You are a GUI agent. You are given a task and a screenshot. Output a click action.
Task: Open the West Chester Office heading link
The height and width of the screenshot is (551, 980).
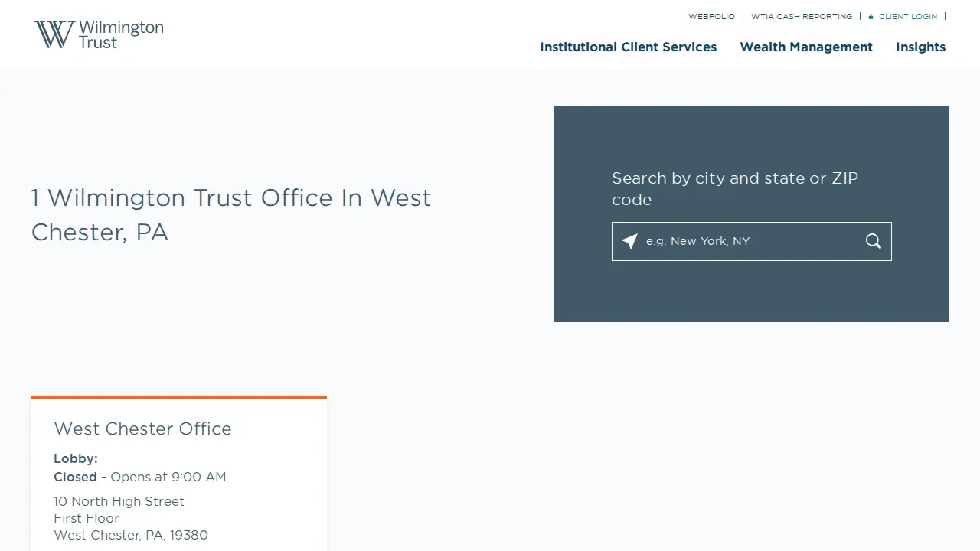coord(142,429)
